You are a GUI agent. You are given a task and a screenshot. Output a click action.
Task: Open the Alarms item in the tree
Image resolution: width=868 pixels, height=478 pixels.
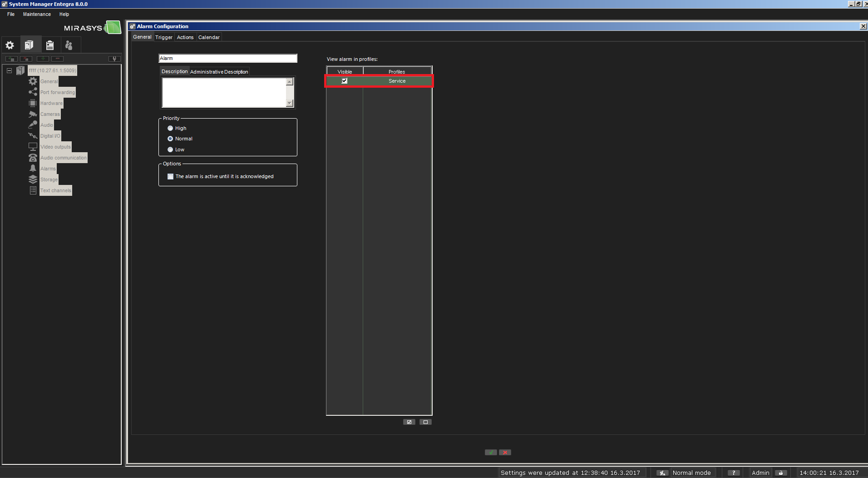[48, 169]
